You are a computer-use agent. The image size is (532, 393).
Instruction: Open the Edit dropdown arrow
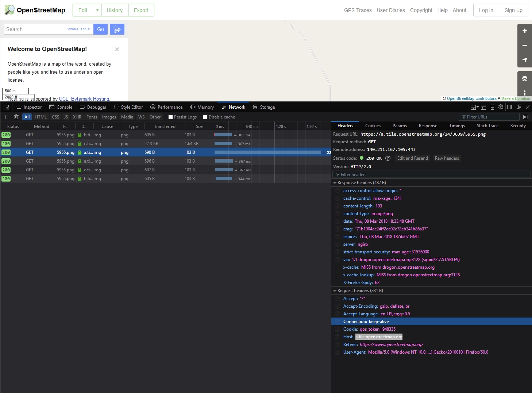[97, 10]
